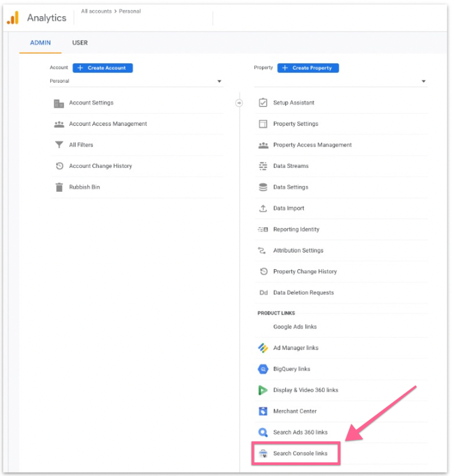Click the All accounts > Personal breadcrumb

click(x=111, y=12)
